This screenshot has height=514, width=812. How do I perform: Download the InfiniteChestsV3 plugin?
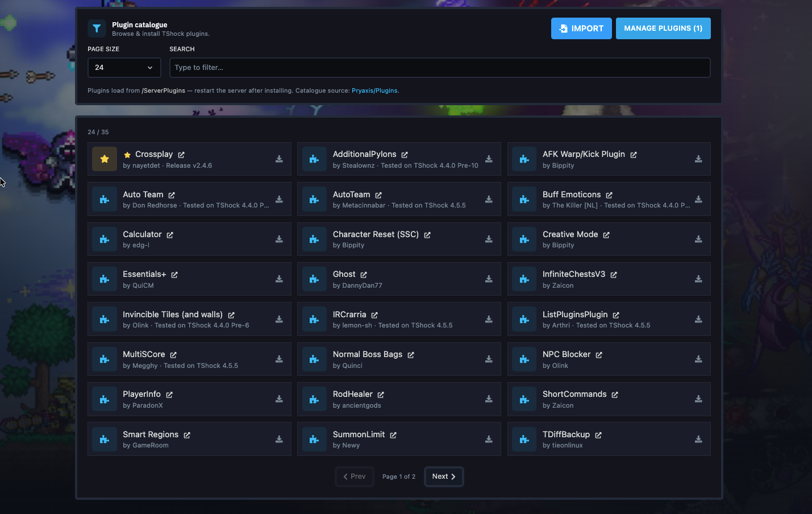point(698,279)
